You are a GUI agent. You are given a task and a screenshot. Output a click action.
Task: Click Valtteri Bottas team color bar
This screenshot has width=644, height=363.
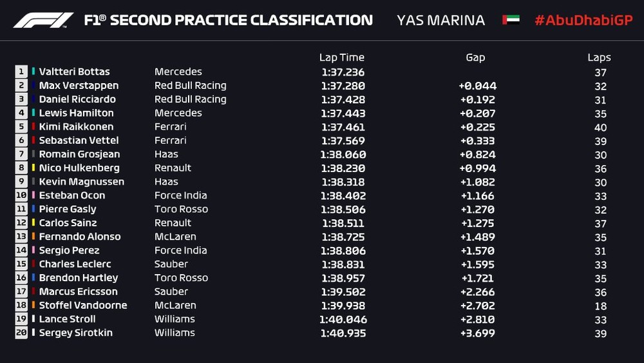pos(33,72)
